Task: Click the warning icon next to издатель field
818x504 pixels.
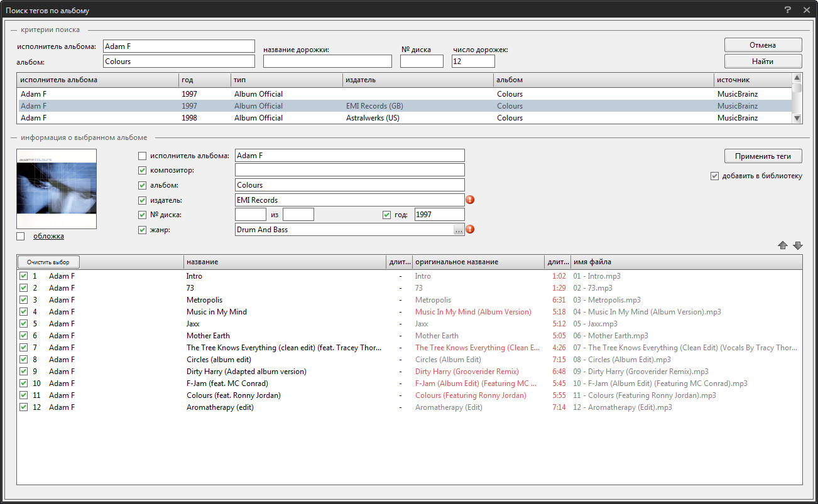Action: coord(469,200)
